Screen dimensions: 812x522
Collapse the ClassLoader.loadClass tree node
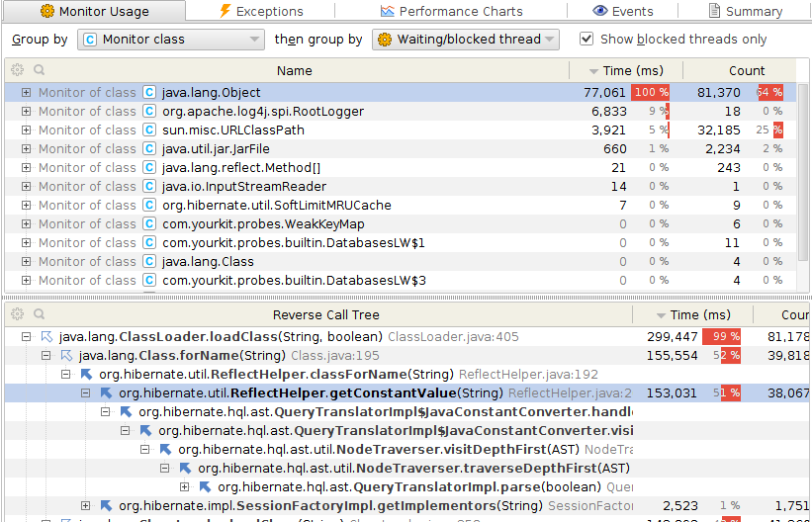pyautogui.click(x=26, y=337)
